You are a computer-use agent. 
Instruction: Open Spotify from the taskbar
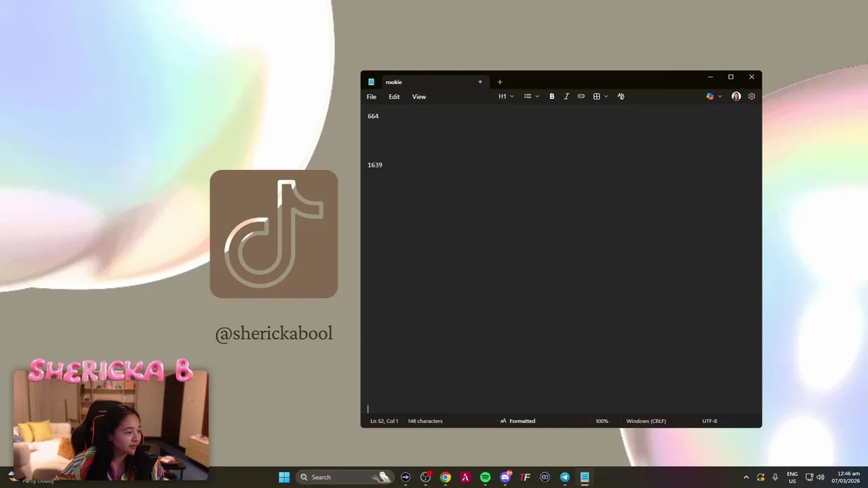click(486, 477)
